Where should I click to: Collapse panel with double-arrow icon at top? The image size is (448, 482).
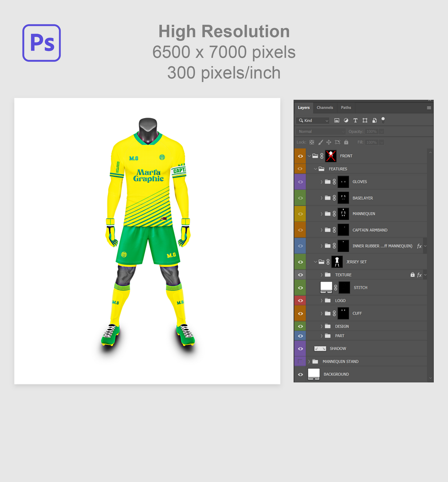430,100
